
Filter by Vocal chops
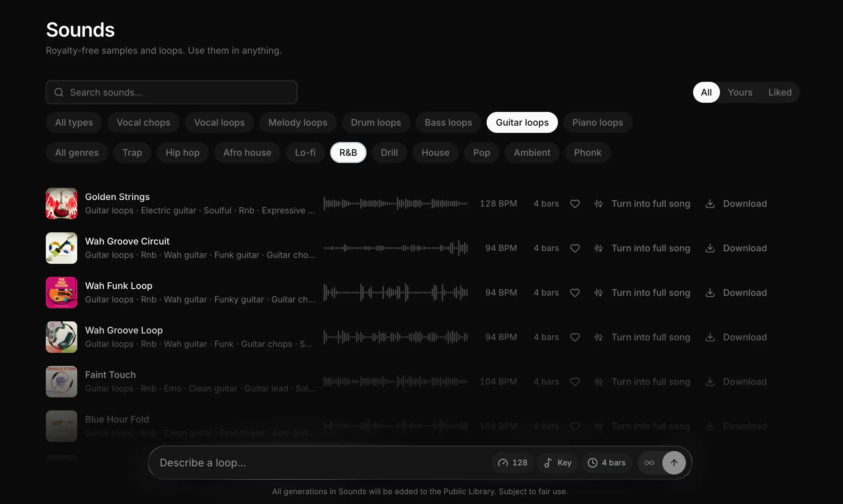pyautogui.click(x=144, y=123)
